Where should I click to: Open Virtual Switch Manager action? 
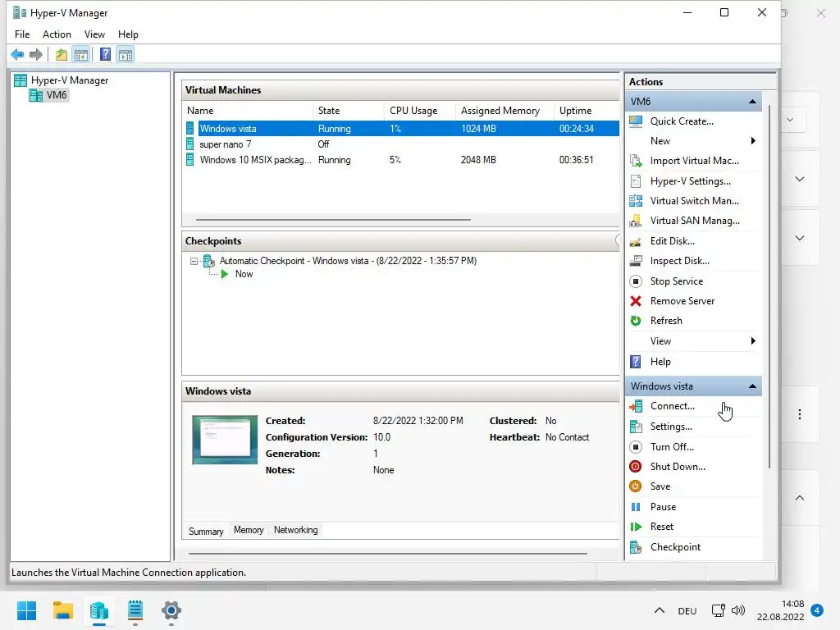(693, 201)
